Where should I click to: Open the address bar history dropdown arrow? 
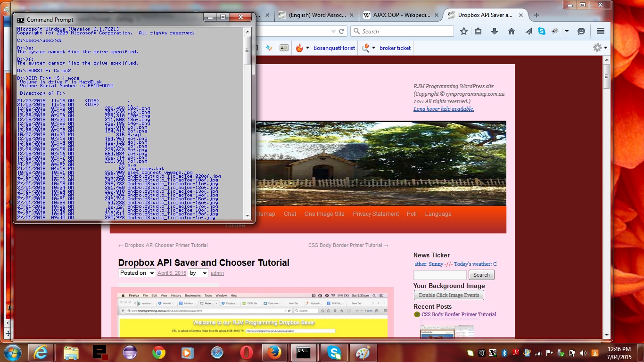pyautogui.click(x=333, y=31)
